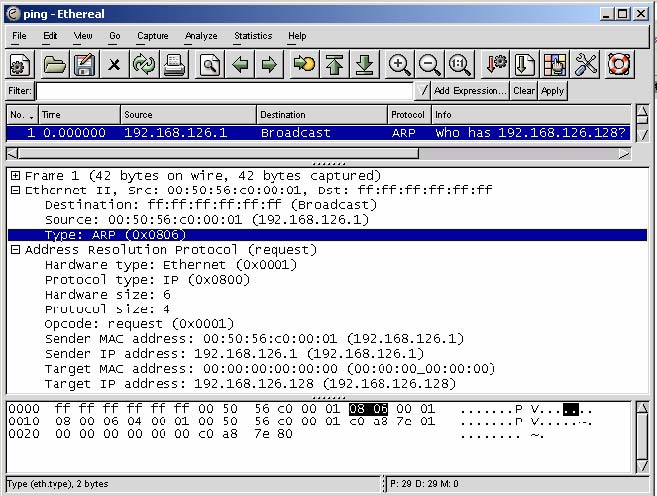
Task: Click inside the Filter text field
Action: point(220,91)
